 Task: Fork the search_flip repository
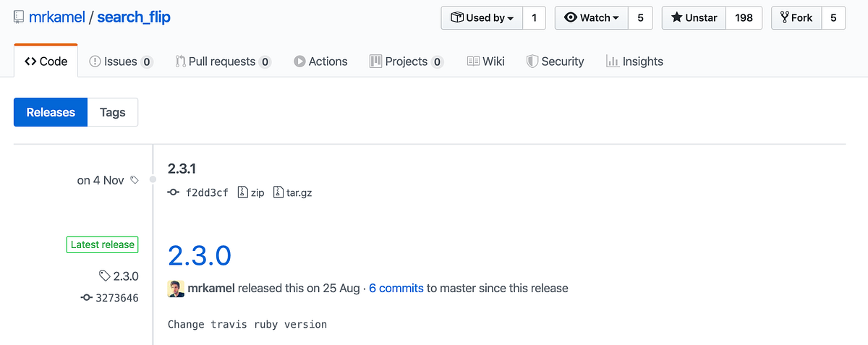[x=796, y=18]
